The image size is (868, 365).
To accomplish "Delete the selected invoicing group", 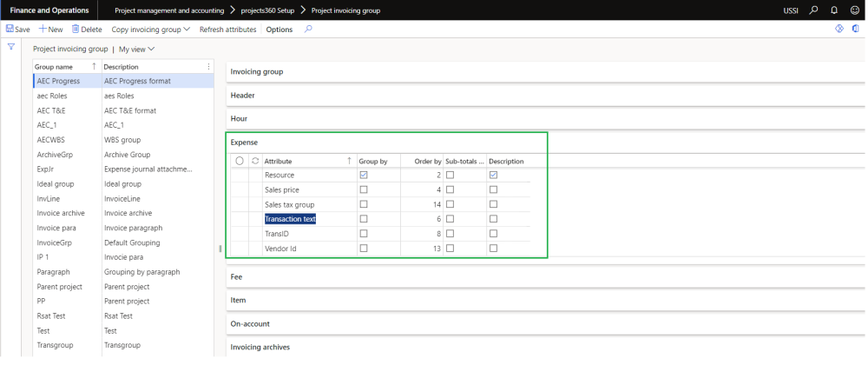I will pos(87,30).
